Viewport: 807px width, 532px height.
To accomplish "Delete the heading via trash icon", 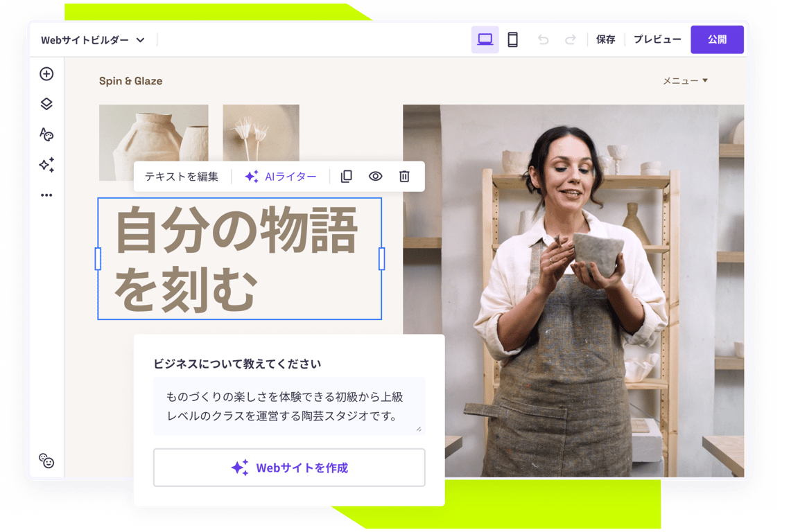I will [x=404, y=176].
